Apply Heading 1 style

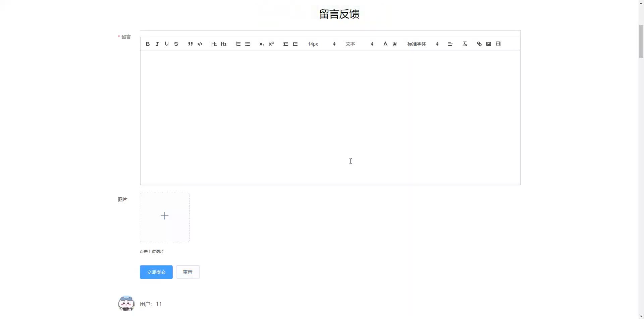214,44
